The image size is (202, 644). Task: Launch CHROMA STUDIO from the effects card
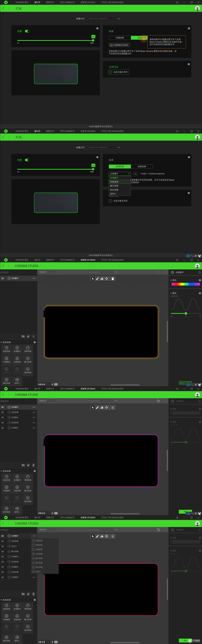(x=119, y=45)
